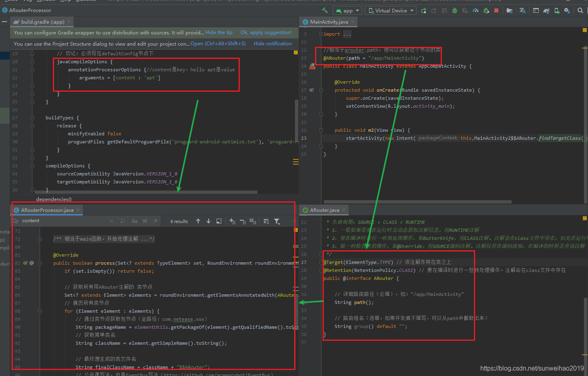Click ARouterProcessor in navigation bar
The width and height of the screenshot is (588, 376).
pyautogui.click(x=30, y=10)
